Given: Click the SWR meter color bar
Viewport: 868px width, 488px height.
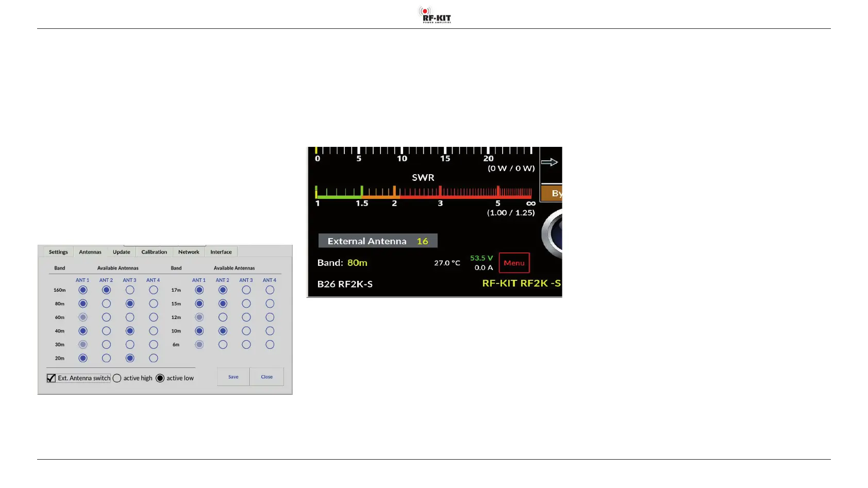Looking at the screenshot, I should pos(423,193).
